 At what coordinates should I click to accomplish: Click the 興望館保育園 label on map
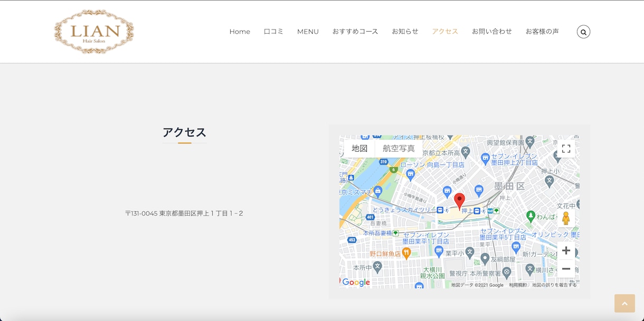pos(505,142)
